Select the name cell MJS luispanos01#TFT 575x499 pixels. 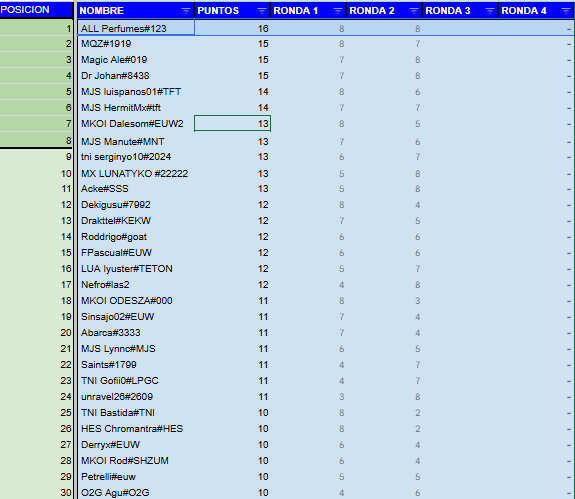point(136,92)
